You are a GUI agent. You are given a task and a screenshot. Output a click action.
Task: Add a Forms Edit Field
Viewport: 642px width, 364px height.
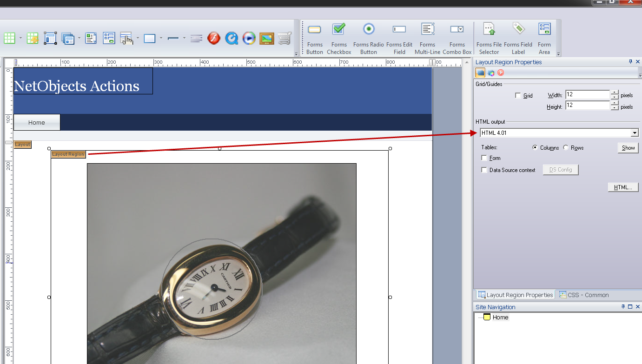coord(399,39)
